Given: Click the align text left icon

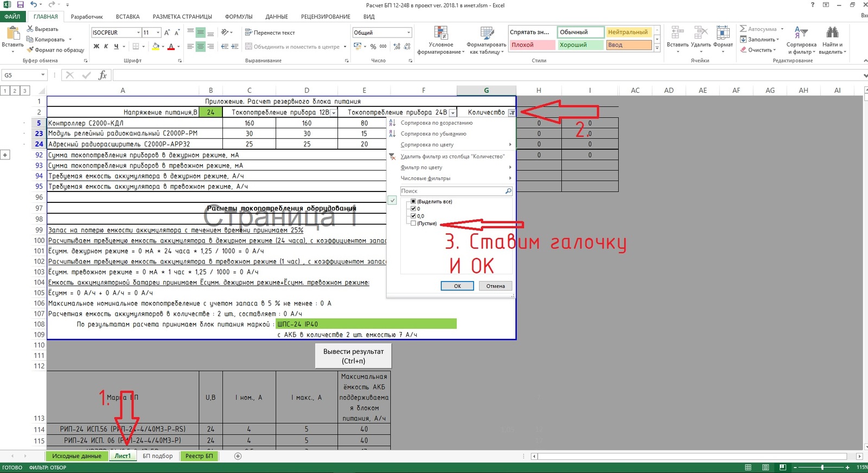Looking at the screenshot, I should 190,47.
